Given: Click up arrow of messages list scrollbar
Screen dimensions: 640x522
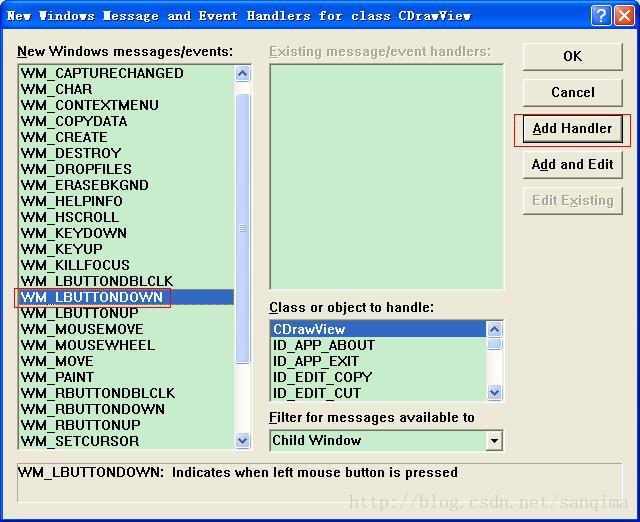Looking at the screenshot, I should pos(242,74).
